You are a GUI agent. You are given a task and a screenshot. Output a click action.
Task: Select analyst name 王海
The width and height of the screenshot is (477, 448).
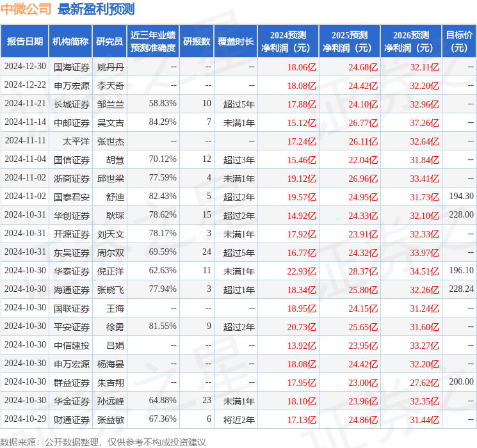(115, 308)
